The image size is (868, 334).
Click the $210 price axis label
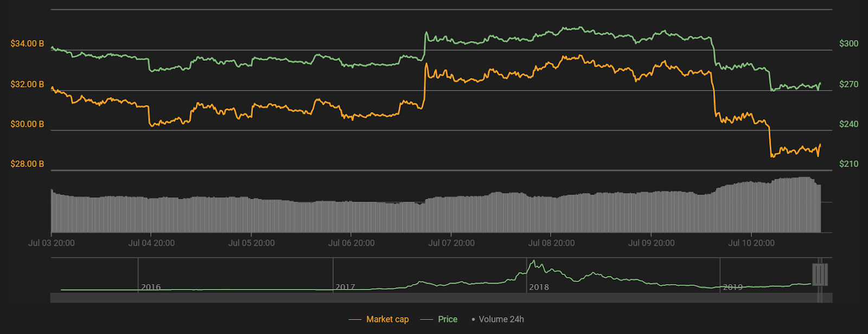848,164
